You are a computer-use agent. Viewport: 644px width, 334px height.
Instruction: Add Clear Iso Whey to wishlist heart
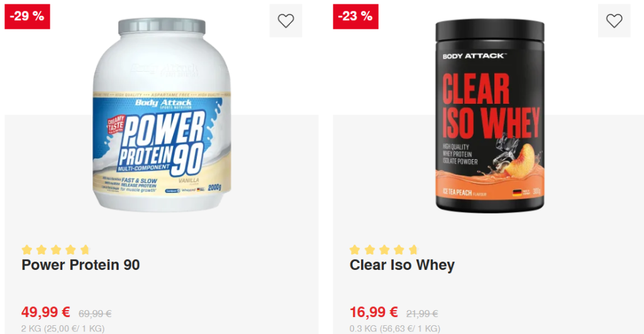(x=614, y=21)
